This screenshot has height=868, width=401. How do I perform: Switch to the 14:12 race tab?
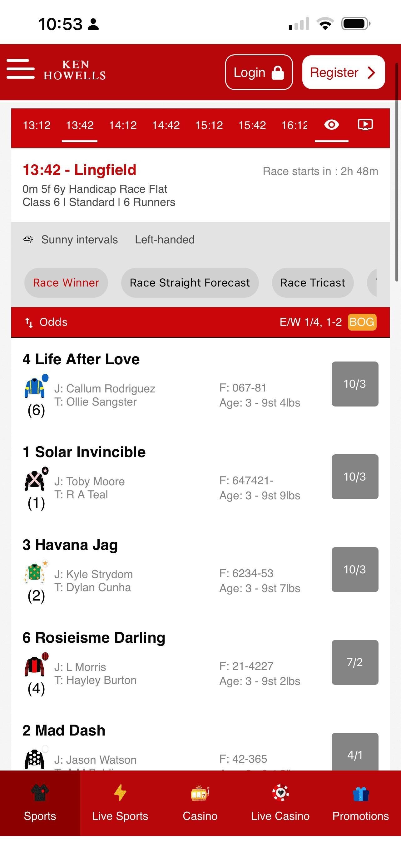point(123,125)
